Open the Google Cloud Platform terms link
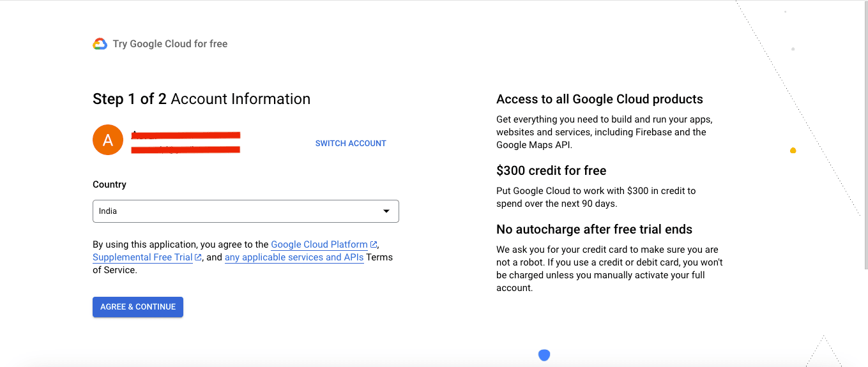The image size is (868, 367). coord(319,244)
